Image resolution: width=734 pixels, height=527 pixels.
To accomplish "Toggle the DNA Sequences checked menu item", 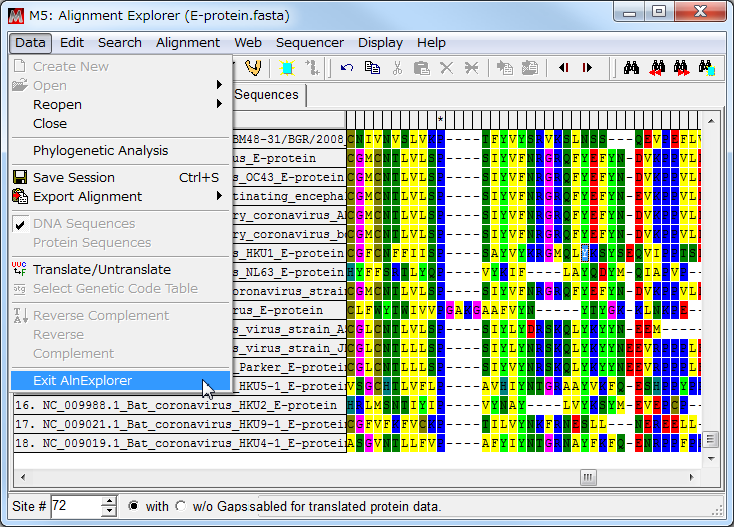I will coord(84,224).
